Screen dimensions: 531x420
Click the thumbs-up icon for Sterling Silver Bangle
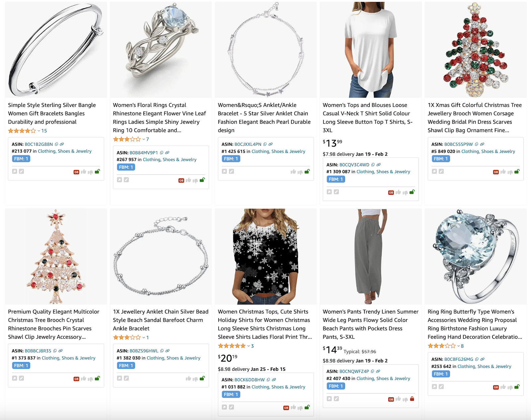point(83,172)
